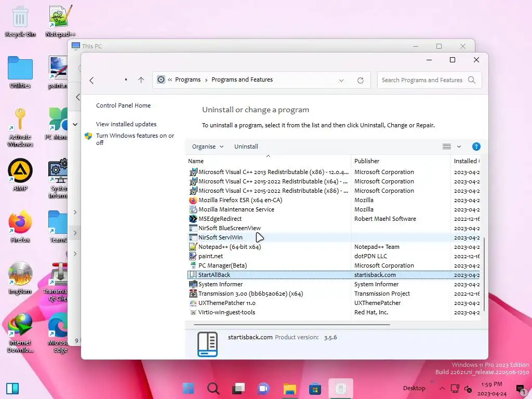Expand the address bar history dropdown
The width and height of the screenshot is (532, 399).
[341, 81]
